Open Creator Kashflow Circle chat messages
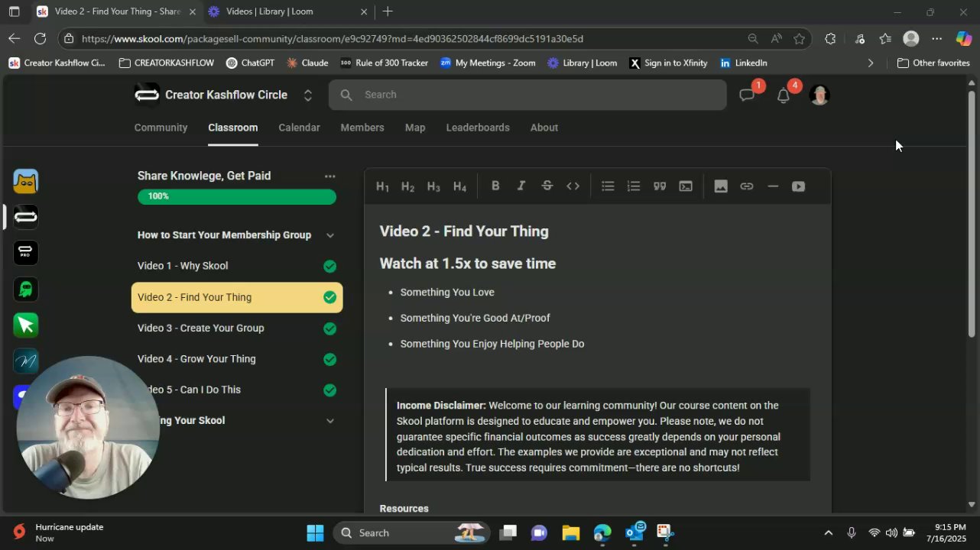 pos(747,94)
